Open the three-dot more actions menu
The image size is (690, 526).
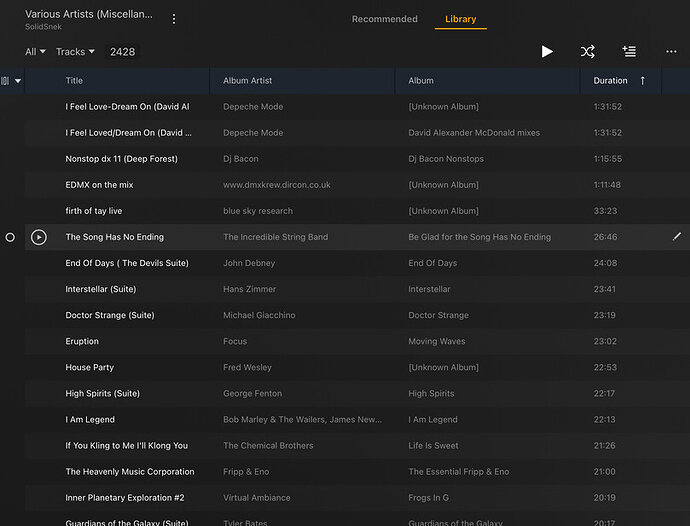point(671,51)
